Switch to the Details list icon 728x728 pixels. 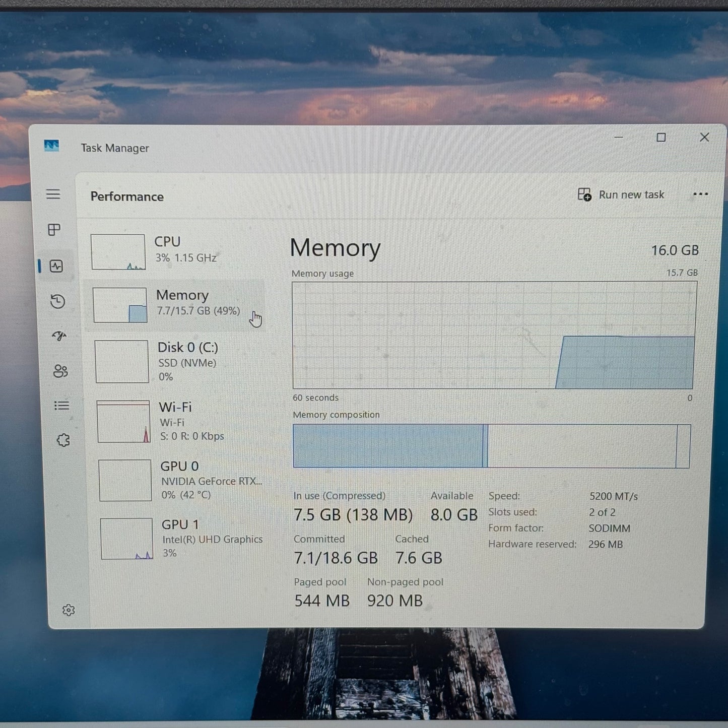coord(61,406)
